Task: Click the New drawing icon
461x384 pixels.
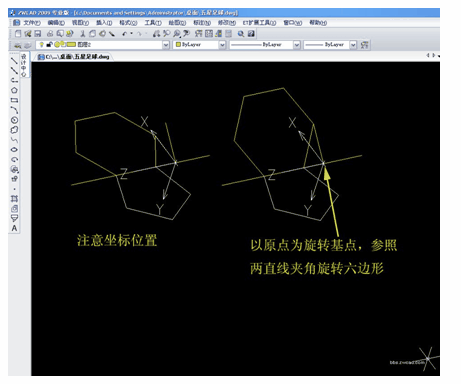Action: point(18,33)
